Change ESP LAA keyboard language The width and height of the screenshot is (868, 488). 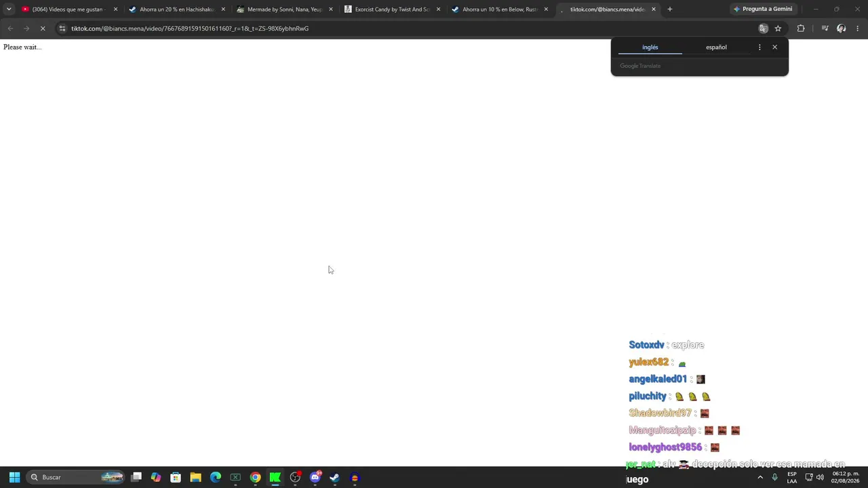pos(792,477)
